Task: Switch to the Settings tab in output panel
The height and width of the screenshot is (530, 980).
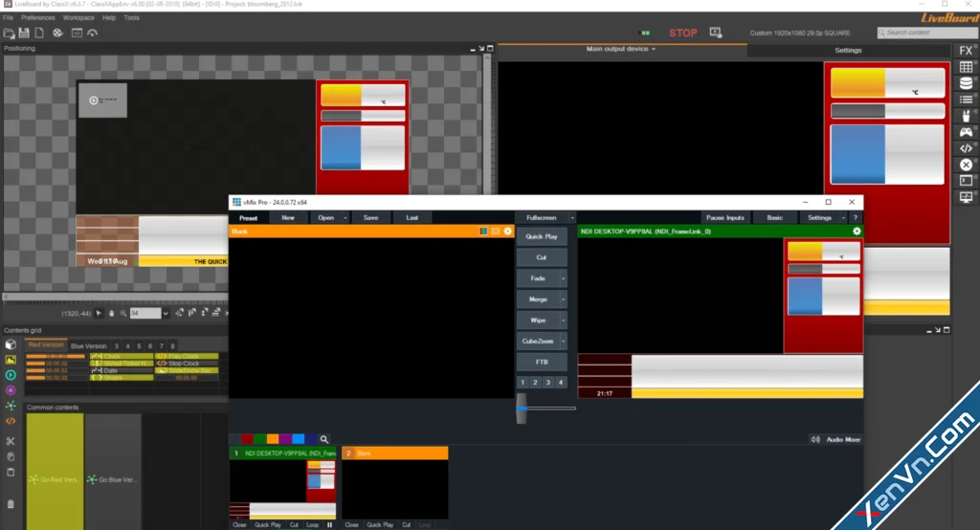Action: [848, 50]
